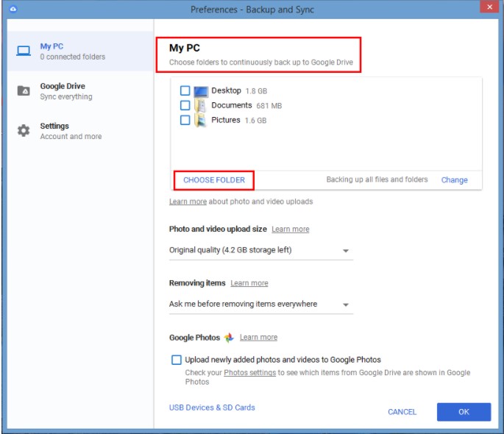Check the Desktop folder checkbox
504x434 pixels.
[x=185, y=90]
